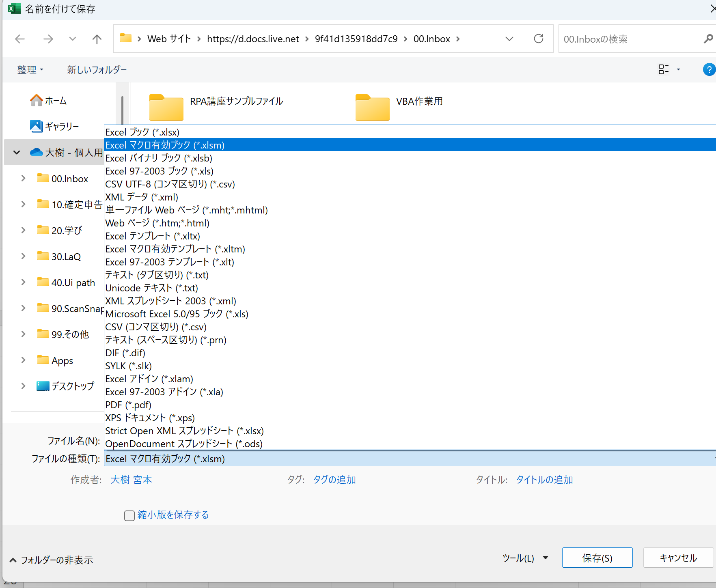Expand the 40.Ui path tree folder

23,282
